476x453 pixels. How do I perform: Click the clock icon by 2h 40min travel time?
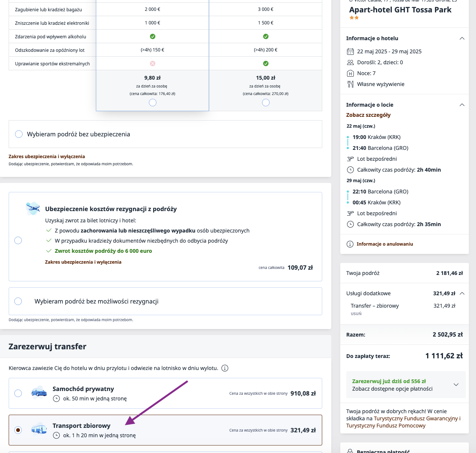coord(350,170)
